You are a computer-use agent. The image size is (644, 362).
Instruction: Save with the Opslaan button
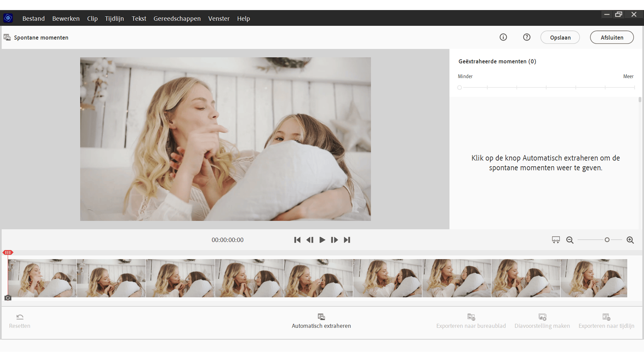560,38
